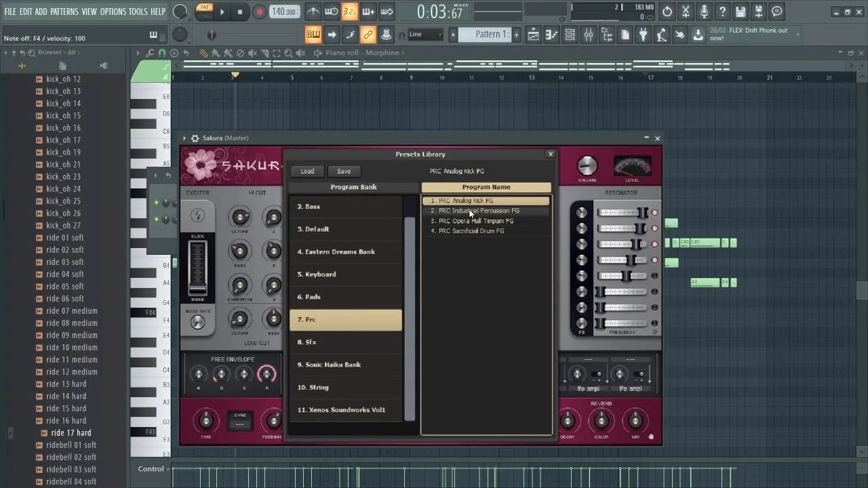Select the Sonic Haiku Bank

pyautogui.click(x=346, y=365)
